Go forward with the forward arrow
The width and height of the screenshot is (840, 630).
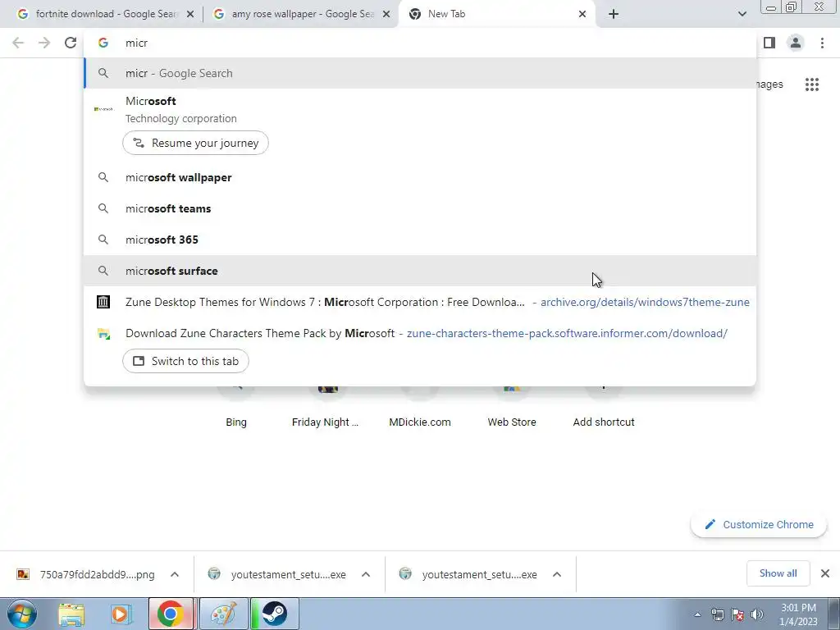tap(44, 43)
